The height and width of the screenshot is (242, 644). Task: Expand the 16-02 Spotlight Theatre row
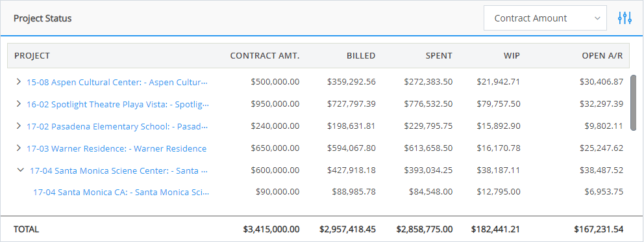click(x=18, y=104)
